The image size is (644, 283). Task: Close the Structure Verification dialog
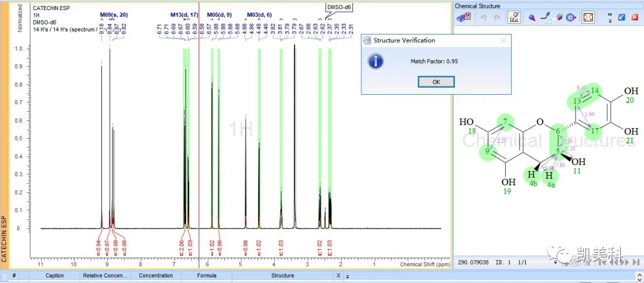tap(503, 41)
